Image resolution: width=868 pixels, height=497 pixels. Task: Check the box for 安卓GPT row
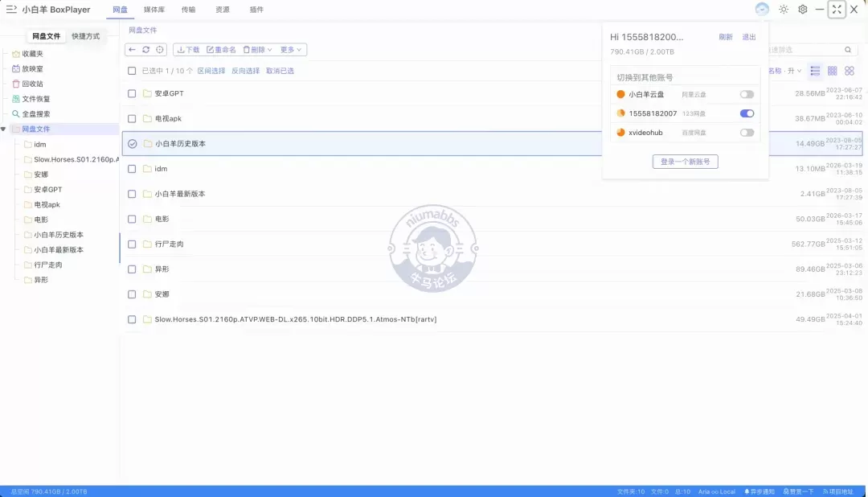point(132,93)
